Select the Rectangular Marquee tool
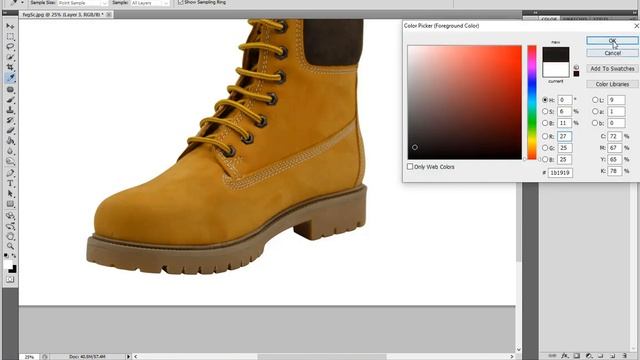640x360 pixels. pyautogui.click(x=10, y=36)
